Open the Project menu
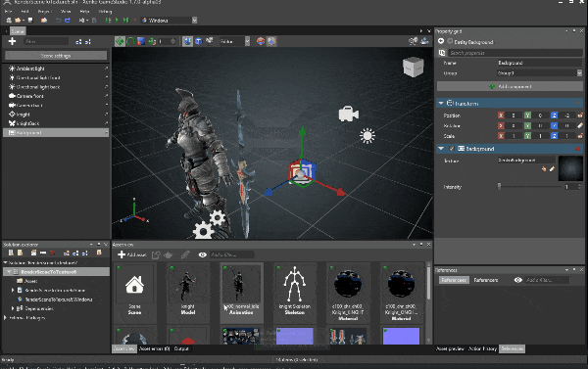Viewport: 588px width, 369px height. pos(45,11)
